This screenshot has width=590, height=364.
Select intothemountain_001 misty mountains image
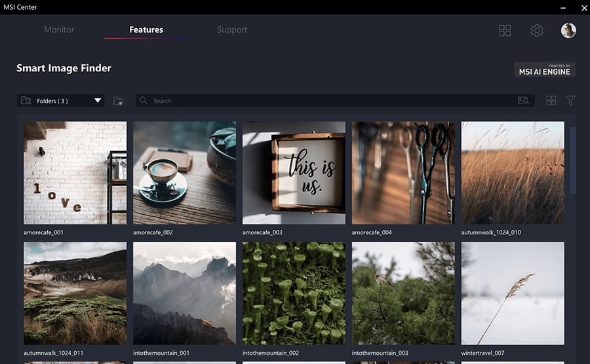pos(184,293)
